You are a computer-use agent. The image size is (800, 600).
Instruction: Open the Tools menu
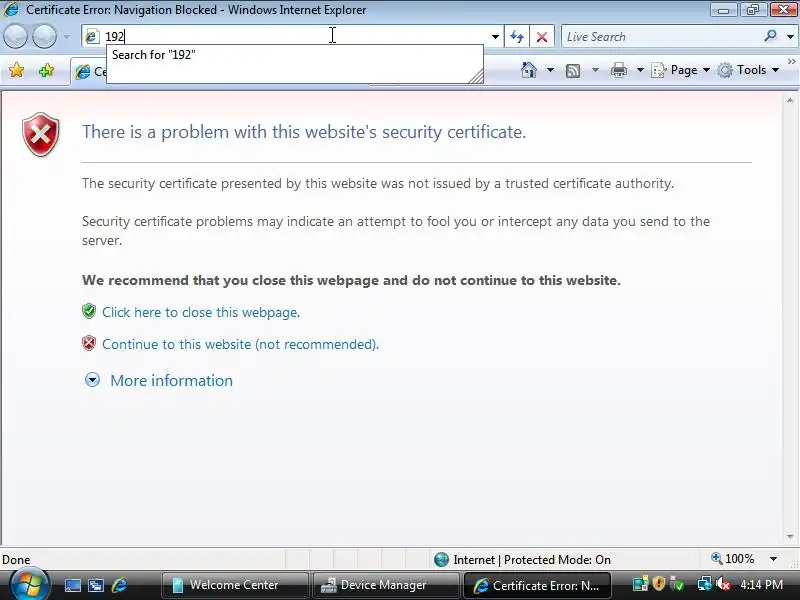[748, 70]
